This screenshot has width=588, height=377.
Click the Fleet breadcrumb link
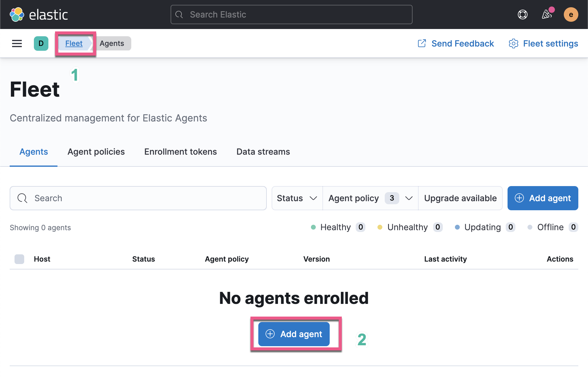[x=74, y=43]
